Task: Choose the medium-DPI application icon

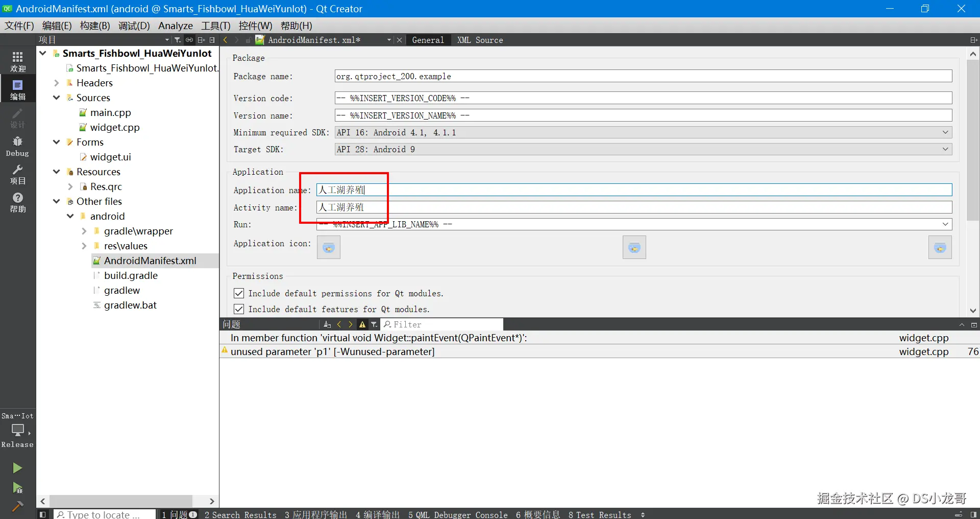Action: (x=634, y=248)
